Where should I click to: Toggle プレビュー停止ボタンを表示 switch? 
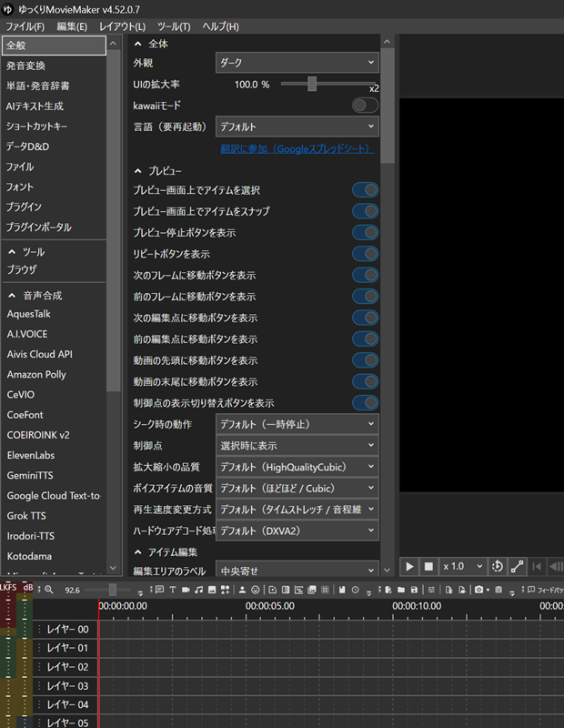[x=366, y=233]
